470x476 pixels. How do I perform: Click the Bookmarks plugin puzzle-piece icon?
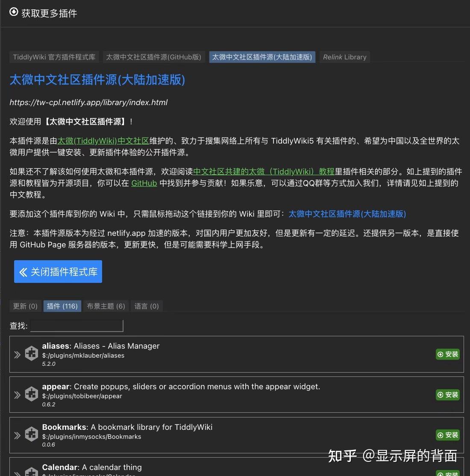(31, 434)
